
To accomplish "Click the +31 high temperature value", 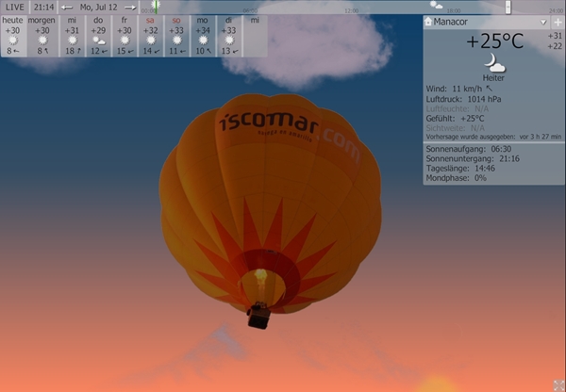I will click(556, 36).
